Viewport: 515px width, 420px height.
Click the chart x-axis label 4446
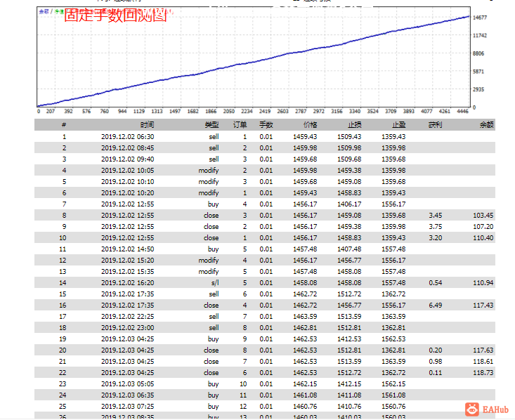click(x=462, y=112)
